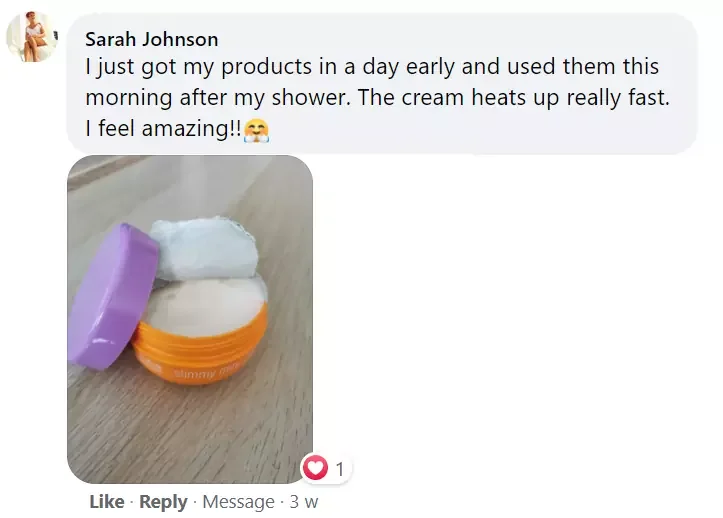Open the attached cream jar photo

pyautogui.click(x=190, y=319)
